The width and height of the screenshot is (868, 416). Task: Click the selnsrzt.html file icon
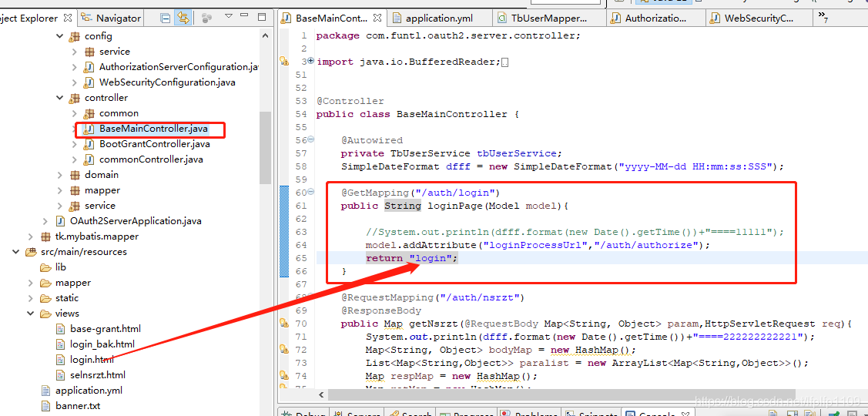click(61, 375)
